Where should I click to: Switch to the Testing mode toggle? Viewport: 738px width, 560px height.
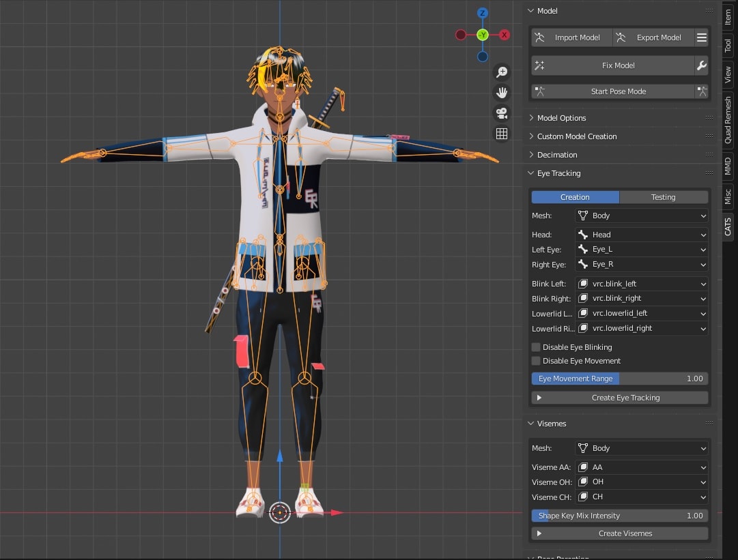663,197
